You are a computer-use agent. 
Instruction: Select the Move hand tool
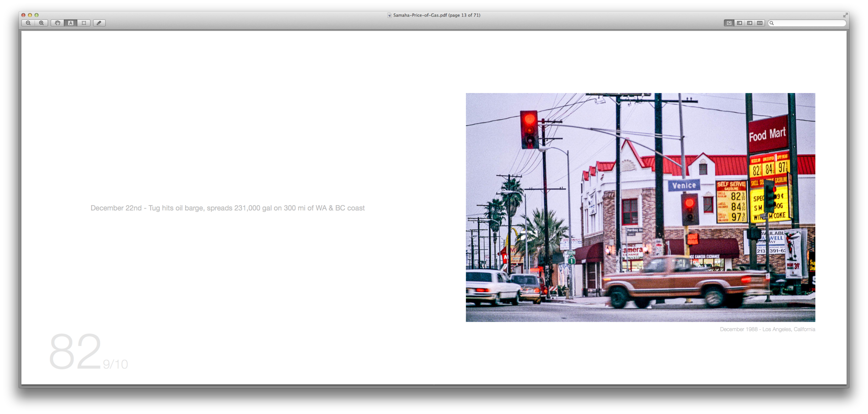point(58,23)
